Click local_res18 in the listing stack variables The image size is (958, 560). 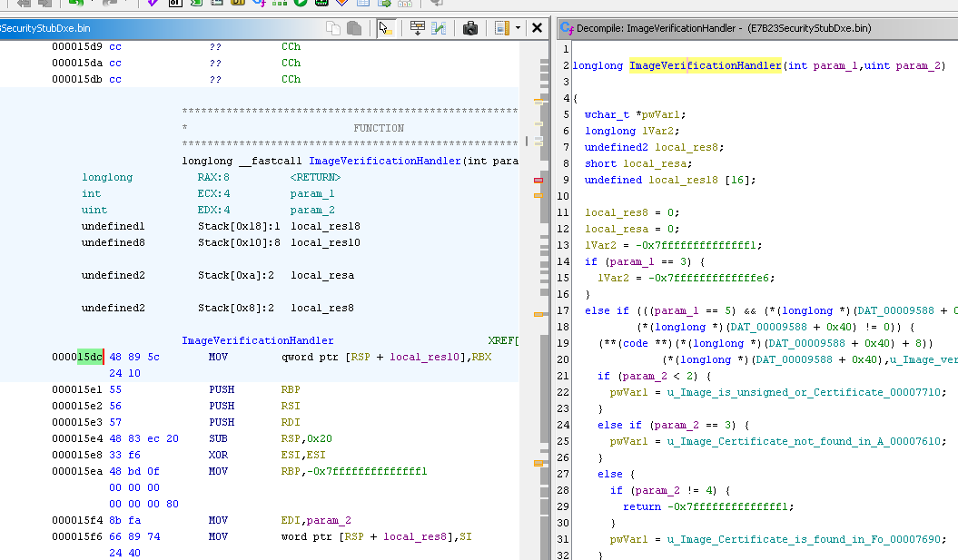[326, 226]
